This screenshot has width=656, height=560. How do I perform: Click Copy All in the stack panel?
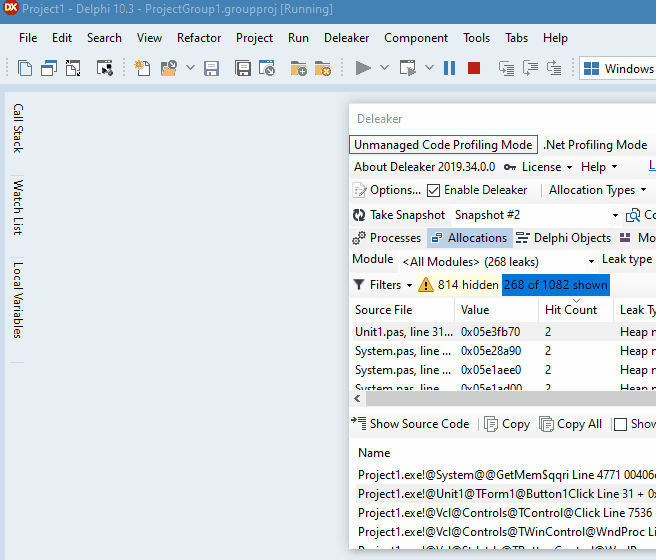click(570, 424)
